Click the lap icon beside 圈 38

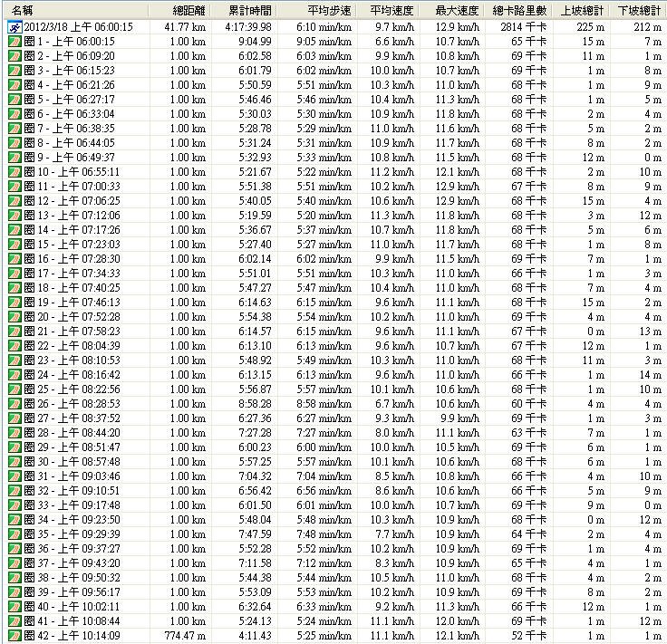[x=14, y=578]
